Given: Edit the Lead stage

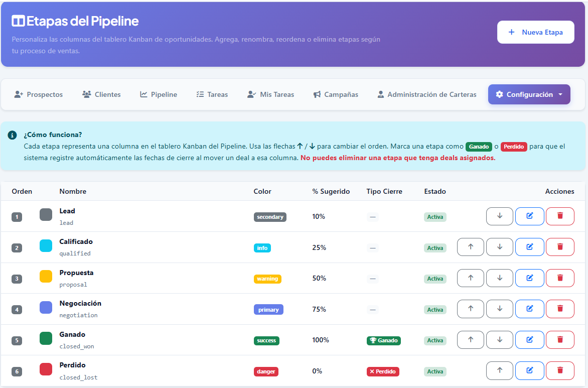Looking at the screenshot, I should tap(529, 216).
